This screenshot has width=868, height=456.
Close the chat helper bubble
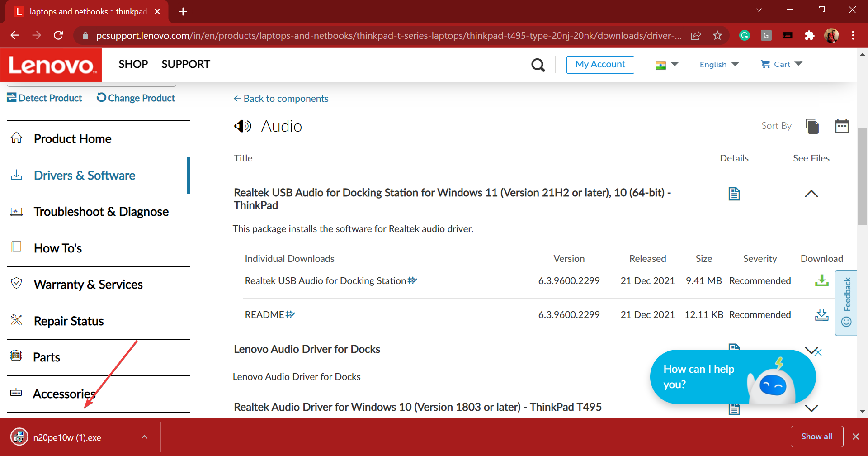(818, 352)
